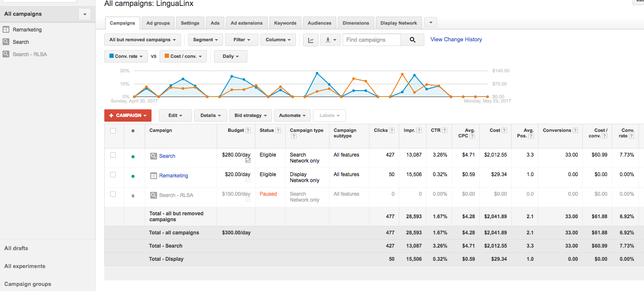This screenshot has width=644, height=291.
Task: Click the Budget column help icon
Action: pyautogui.click(x=248, y=131)
